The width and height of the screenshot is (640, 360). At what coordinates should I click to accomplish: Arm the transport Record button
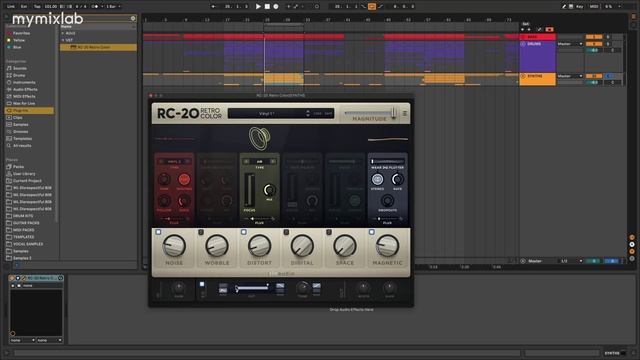coord(276,7)
